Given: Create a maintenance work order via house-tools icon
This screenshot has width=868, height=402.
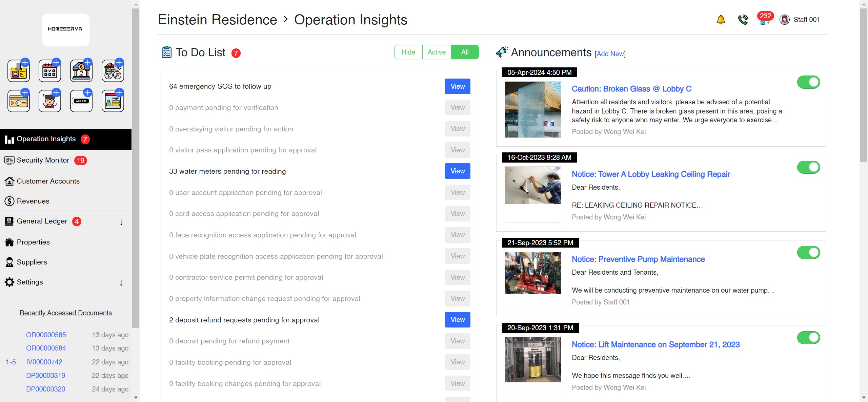Looking at the screenshot, I should click(113, 70).
